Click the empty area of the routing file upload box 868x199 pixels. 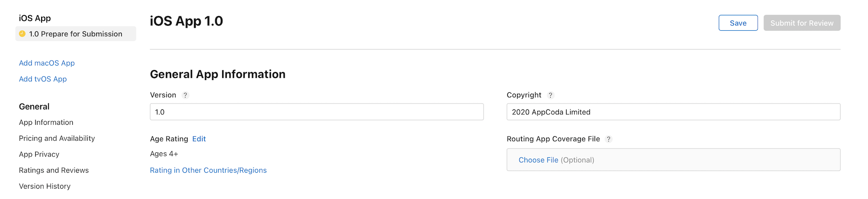pyautogui.click(x=723, y=160)
